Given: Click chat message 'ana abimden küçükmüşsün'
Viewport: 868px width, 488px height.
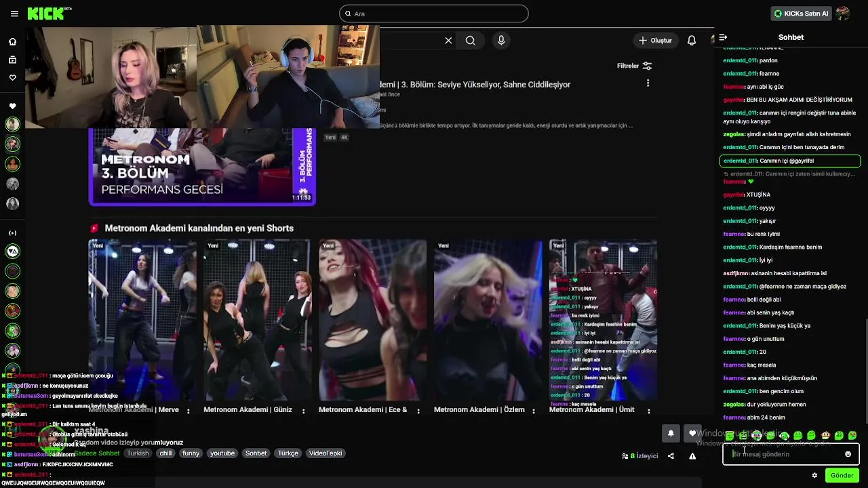Looking at the screenshot, I should click(x=770, y=378).
